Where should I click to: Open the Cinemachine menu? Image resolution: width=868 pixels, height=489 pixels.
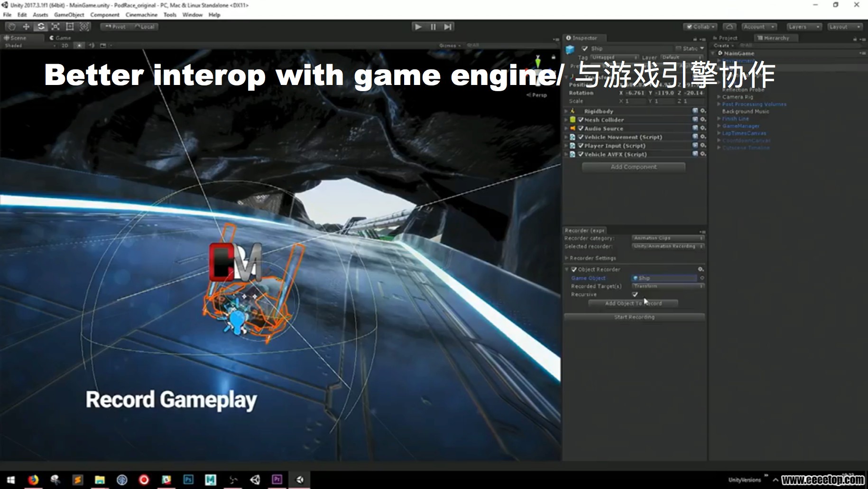click(141, 15)
